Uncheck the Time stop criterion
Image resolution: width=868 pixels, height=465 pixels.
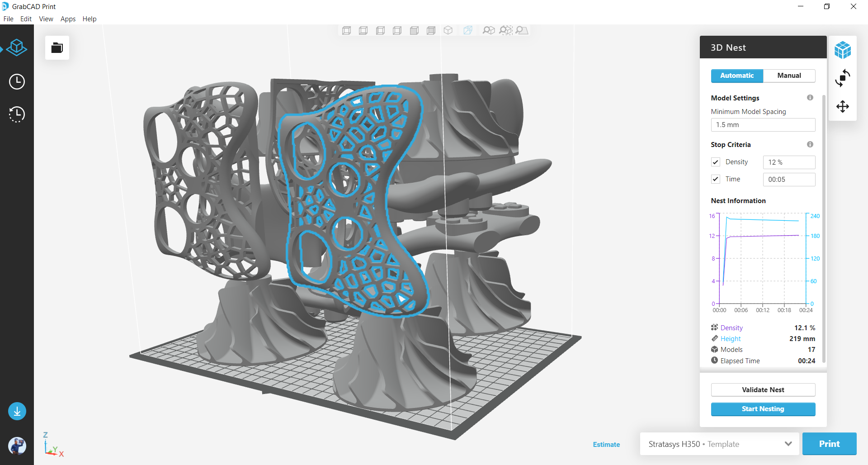point(715,179)
